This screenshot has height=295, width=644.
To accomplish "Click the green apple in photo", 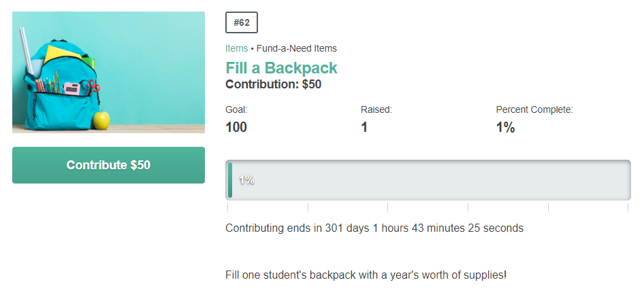I will click(101, 120).
